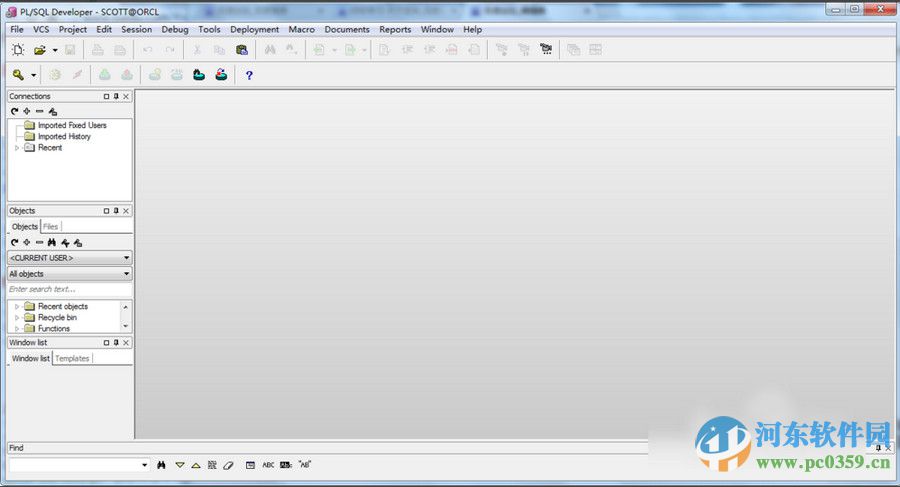Image resolution: width=900 pixels, height=487 pixels.
Task: Toggle the quoted "AB" regular expression option
Action: click(305, 465)
